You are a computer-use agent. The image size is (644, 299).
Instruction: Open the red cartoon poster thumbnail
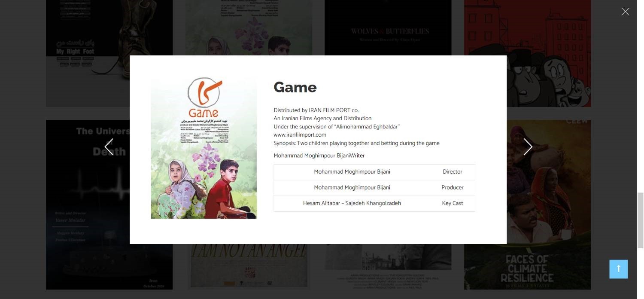(528, 53)
